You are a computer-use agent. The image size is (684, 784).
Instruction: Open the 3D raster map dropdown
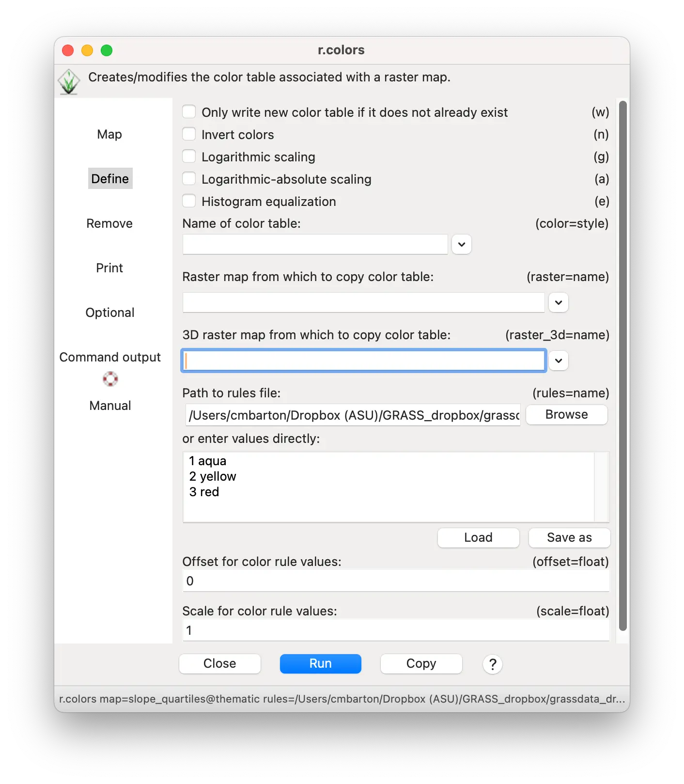(x=558, y=361)
